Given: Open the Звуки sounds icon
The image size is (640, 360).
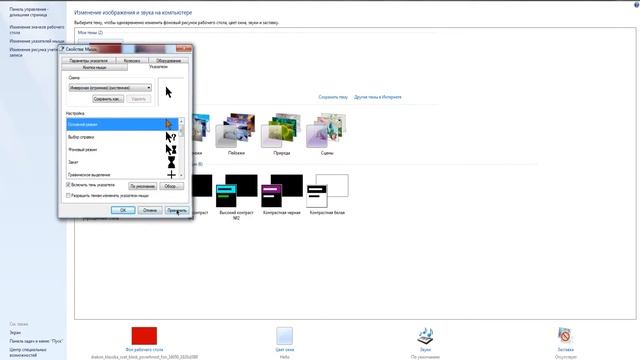Looking at the screenshot, I should tap(425, 336).
